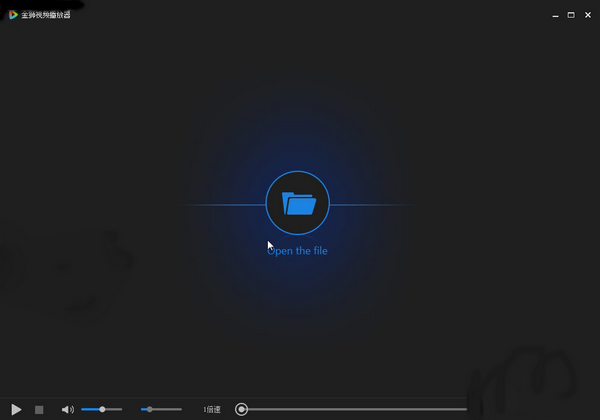The width and height of the screenshot is (600, 420).
Task: Click the volume slider handle
Action: [102, 409]
